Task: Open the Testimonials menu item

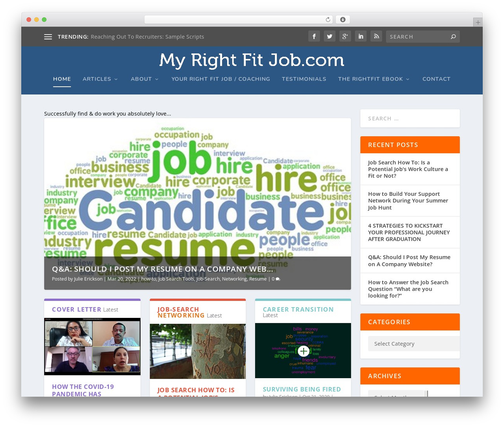Action: 304,79
